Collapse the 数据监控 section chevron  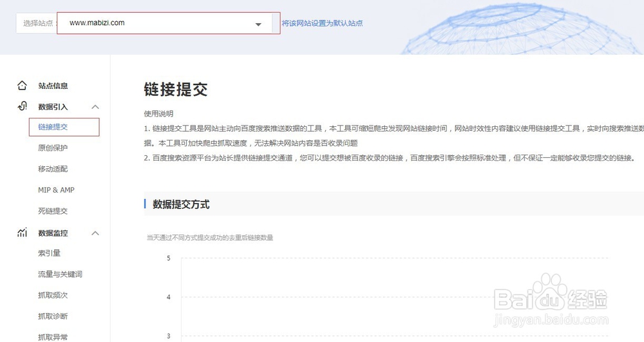(x=95, y=233)
